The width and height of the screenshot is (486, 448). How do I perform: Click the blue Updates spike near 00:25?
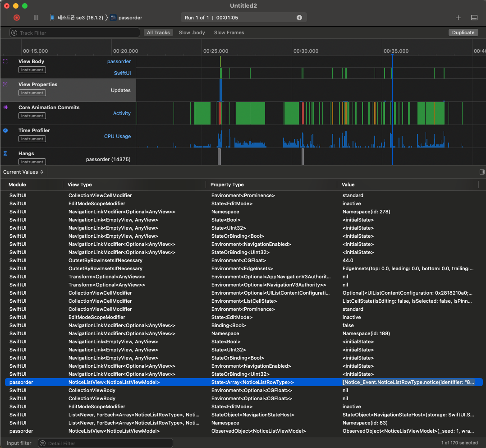click(x=221, y=90)
